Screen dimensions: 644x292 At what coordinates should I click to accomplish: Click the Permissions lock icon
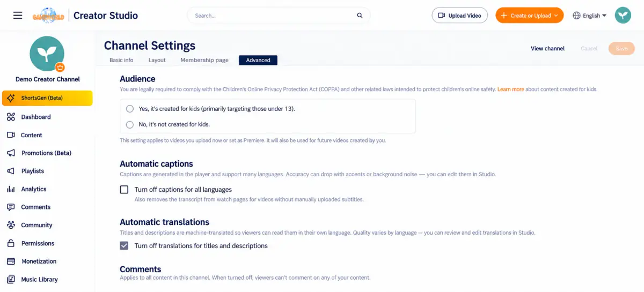point(11,243)
